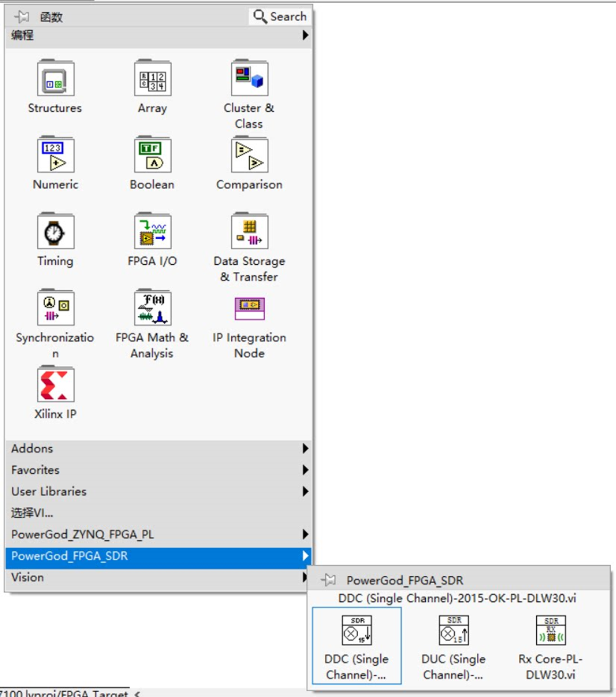This screenshot has height=697, width=616.
Task: Click the 'IP Integration Node' label
Action: point(249,345)
